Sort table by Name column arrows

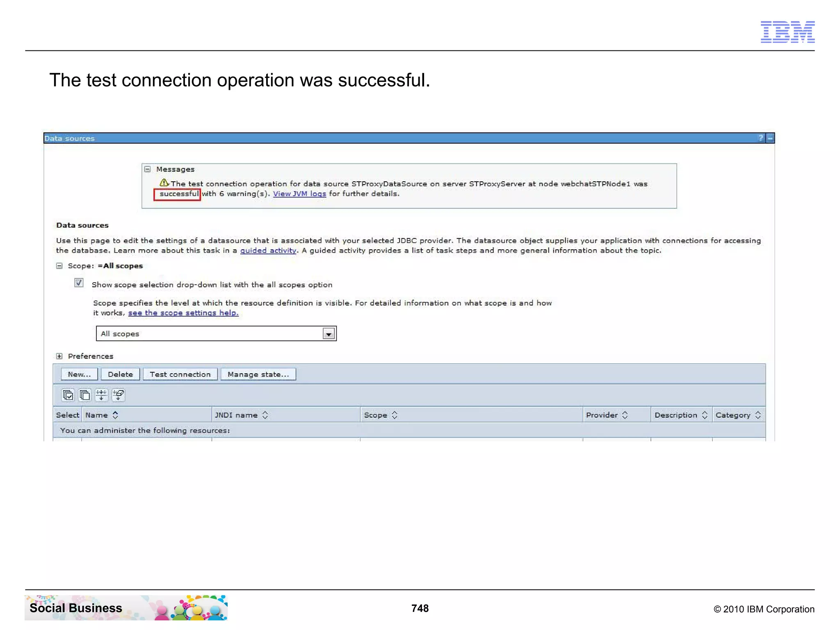(x=115, y=415)
